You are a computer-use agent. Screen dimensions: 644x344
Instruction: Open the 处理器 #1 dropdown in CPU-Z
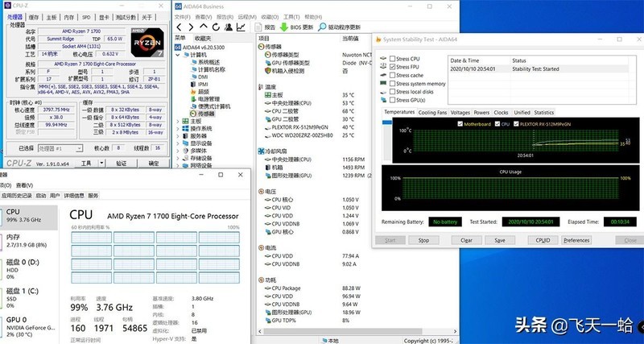point(60,148)
